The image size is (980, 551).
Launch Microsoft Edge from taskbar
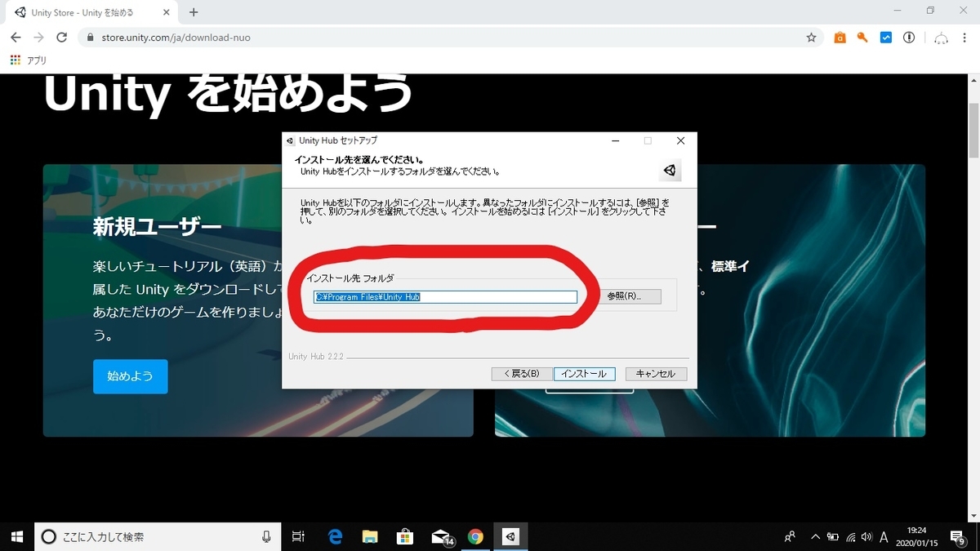(335, 536)
